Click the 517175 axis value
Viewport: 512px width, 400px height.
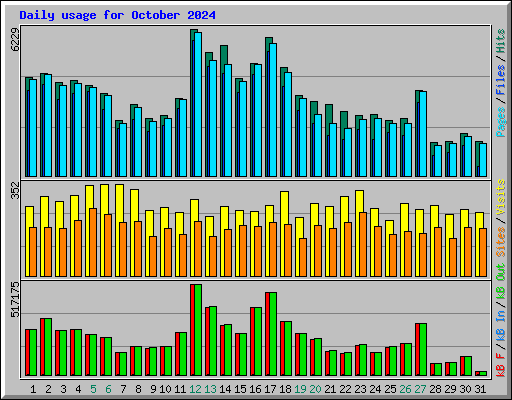pyautogui.click(x=15, y=300)
